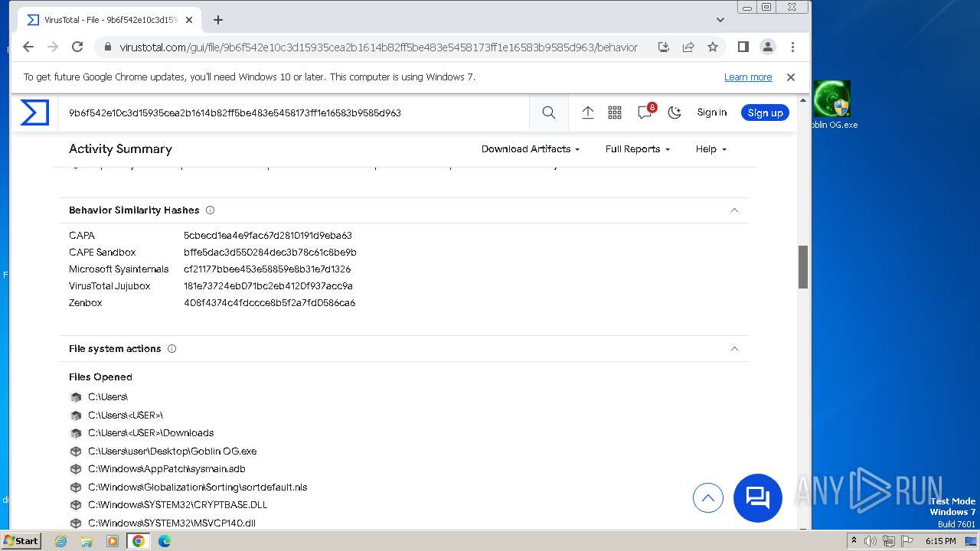Bookmark this page with star icon

[713, 47]
